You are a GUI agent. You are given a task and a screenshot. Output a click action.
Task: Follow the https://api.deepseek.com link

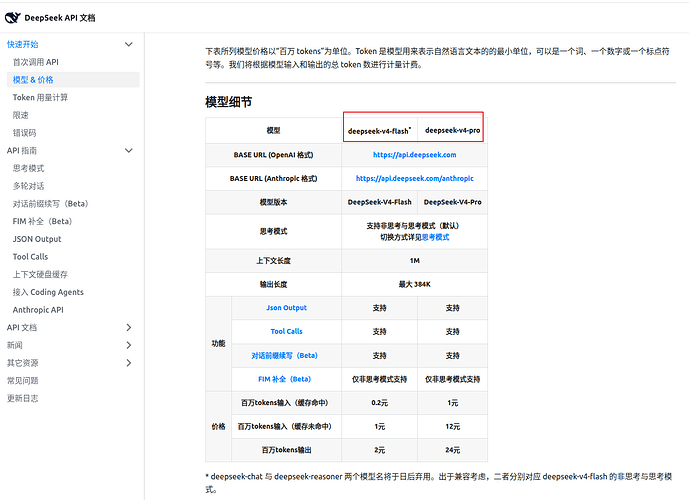[414, 155]
